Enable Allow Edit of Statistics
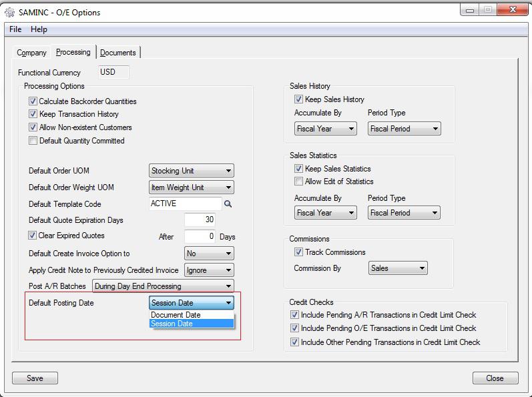The width and height of the screenshot is (532, 397). [298, 181]
